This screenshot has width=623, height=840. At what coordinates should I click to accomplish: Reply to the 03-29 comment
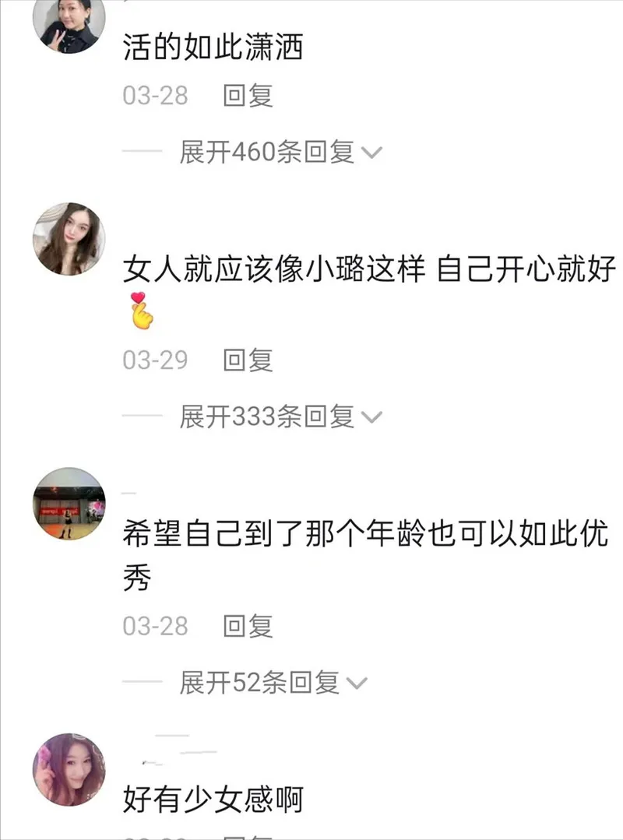point(248,360)
